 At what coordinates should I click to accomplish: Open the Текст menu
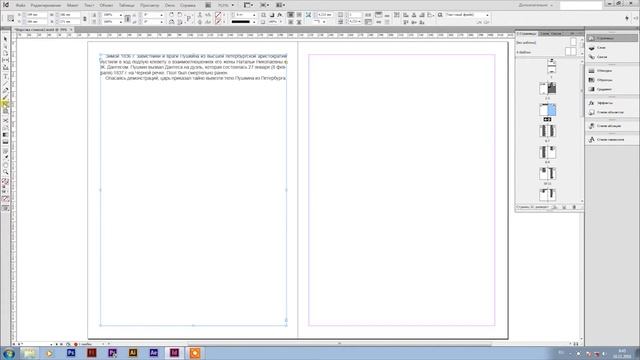(x=89, y=5)
